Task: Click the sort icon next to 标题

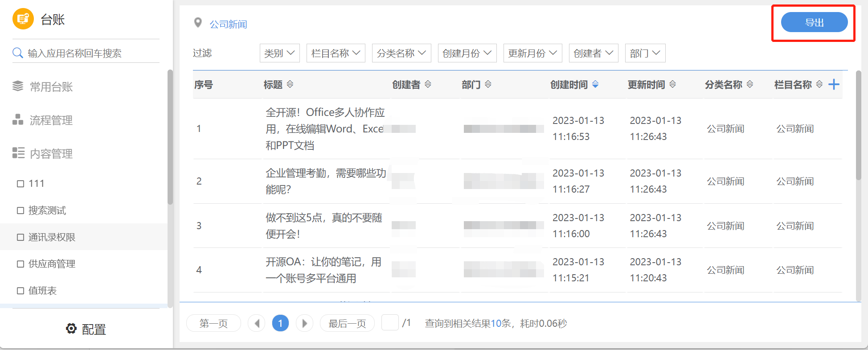Action: point(290,84)
